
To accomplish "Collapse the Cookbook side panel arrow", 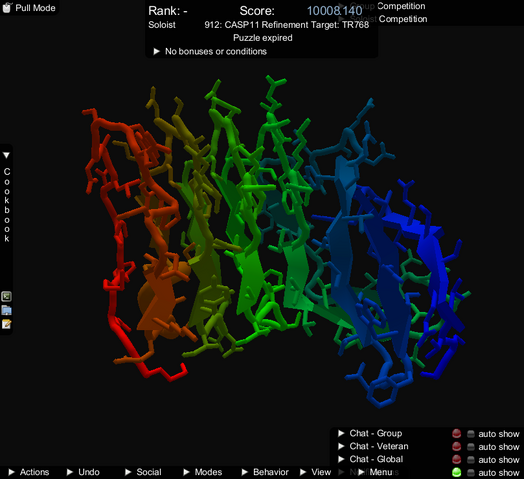I will tap(6, 155).
